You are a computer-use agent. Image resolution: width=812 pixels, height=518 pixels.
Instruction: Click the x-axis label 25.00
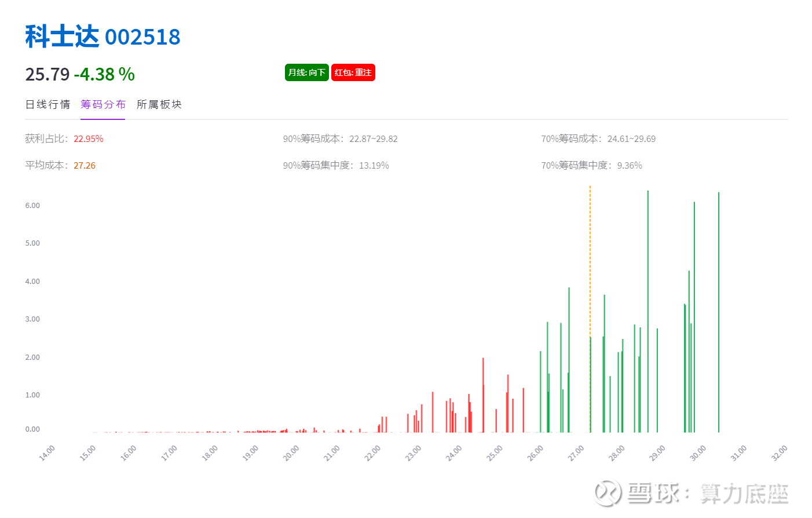tap(495, 453)
